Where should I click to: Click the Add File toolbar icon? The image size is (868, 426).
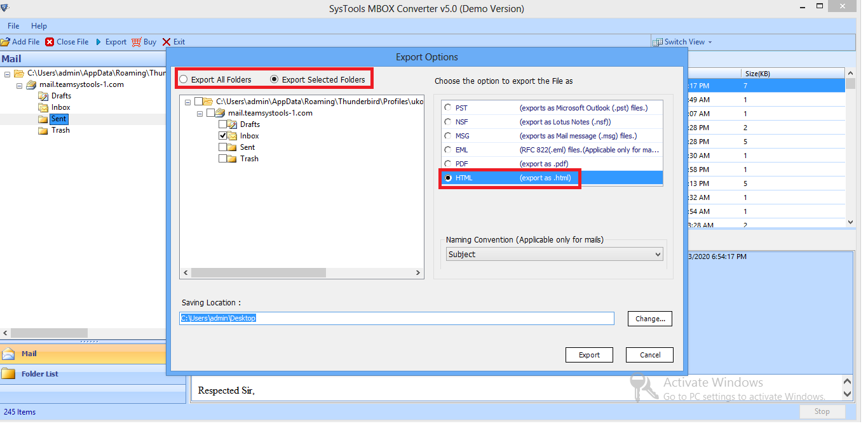[5, 42]
